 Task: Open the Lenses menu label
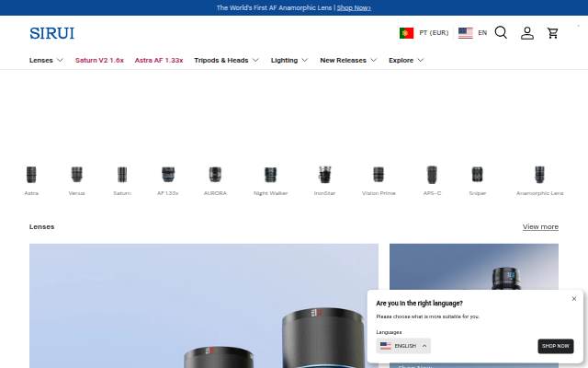coord(41,60)
